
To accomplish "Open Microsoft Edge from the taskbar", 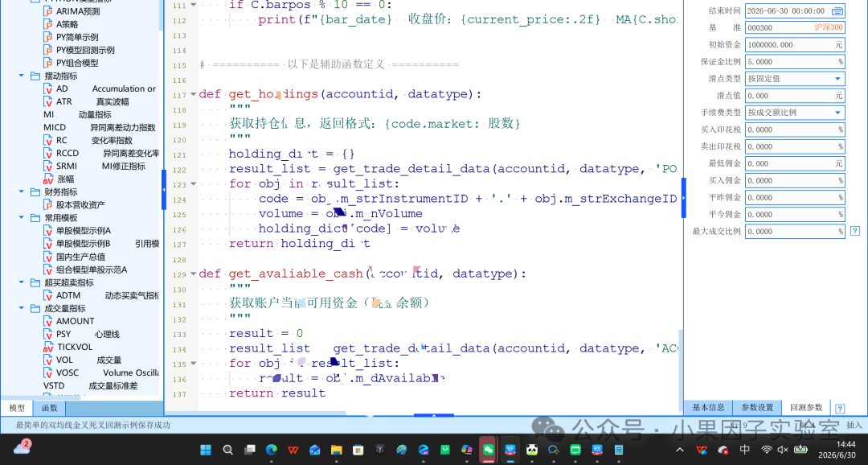I will tap(272, 450).
